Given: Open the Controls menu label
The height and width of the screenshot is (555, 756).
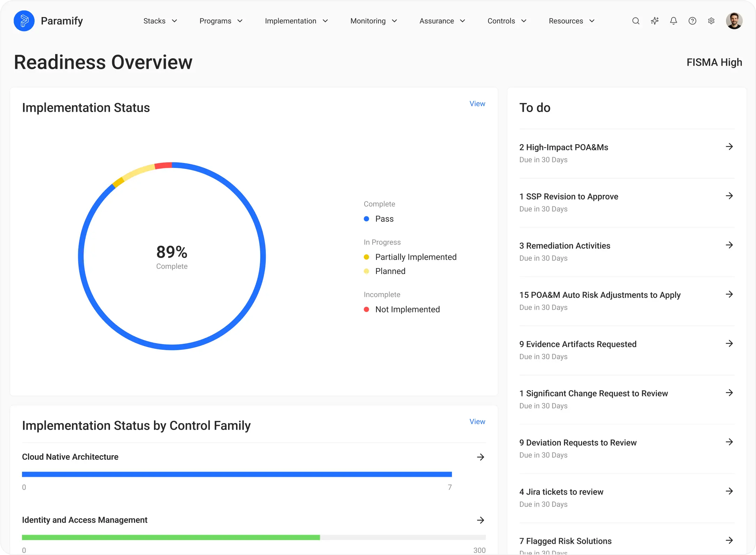Looking at the screenshot, I should coord(501,21).
